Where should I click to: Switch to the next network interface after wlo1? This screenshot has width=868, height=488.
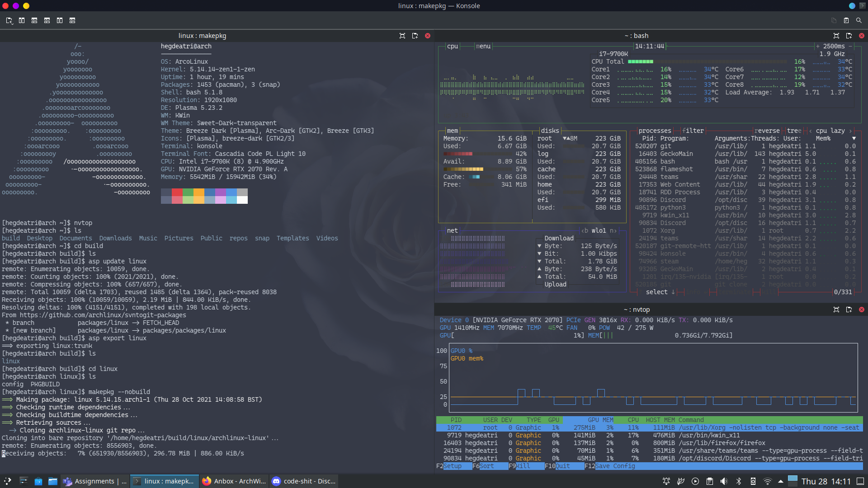tap(613, 230)
